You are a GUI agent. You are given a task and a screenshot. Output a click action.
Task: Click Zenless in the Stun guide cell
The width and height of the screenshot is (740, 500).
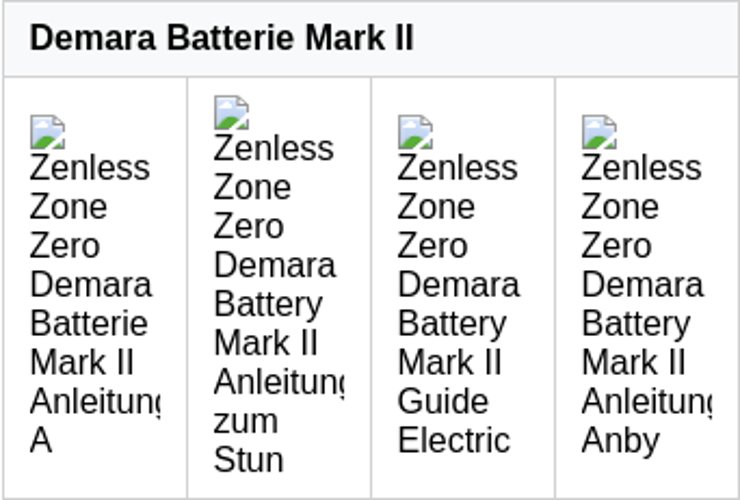[x=273, y=148]
